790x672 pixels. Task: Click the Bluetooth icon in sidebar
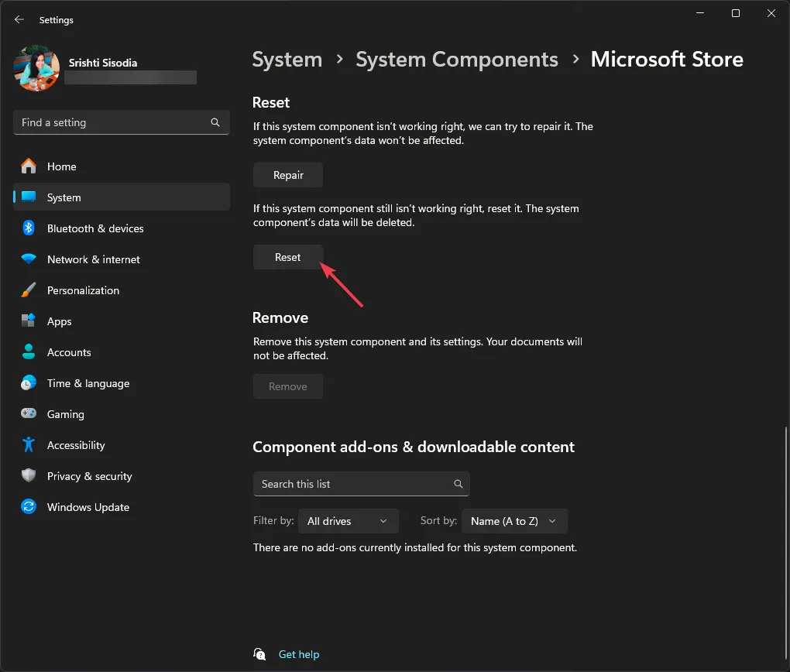click(29, 228)
